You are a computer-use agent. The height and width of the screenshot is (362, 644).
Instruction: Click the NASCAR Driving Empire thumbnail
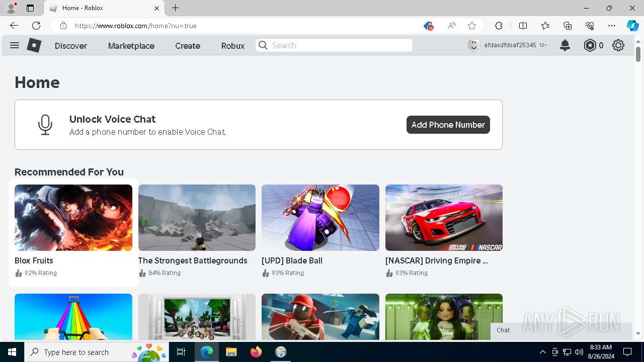pyautogui.click(x=444, y=218)
